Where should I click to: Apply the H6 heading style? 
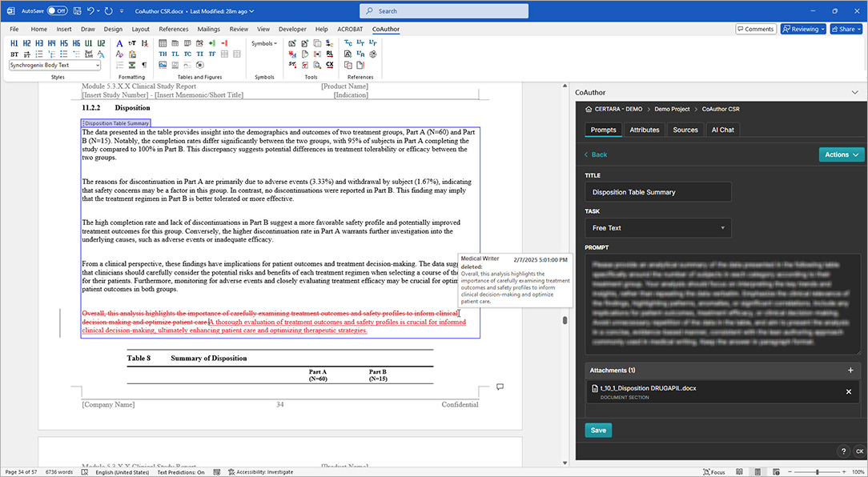[76, 43]
